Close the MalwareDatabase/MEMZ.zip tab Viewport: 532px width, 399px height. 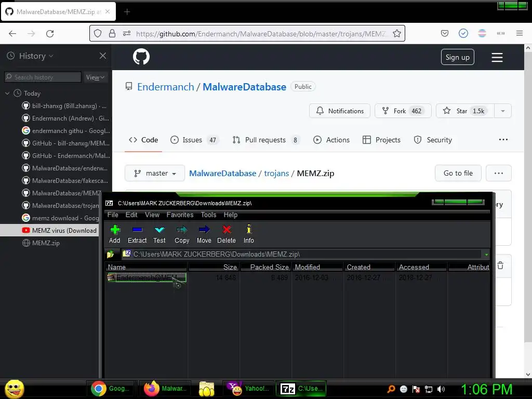pos(108,11)
